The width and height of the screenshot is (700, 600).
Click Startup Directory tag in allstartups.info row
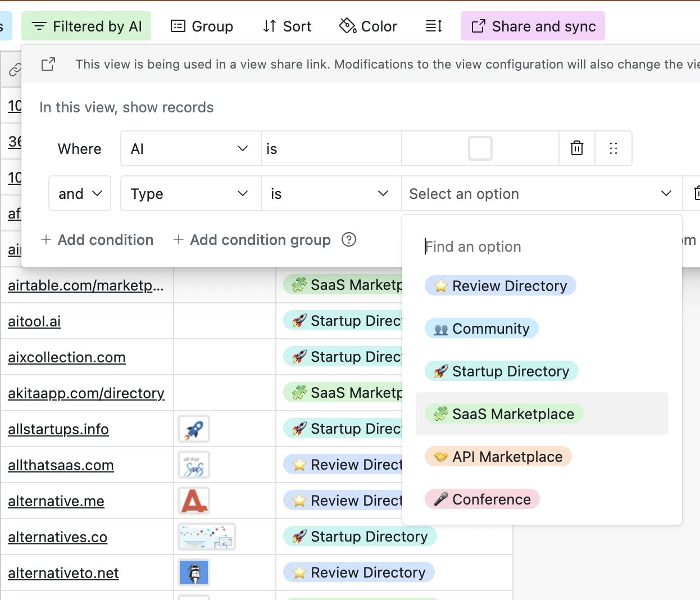pyautogui.click(x=343, y=429)
